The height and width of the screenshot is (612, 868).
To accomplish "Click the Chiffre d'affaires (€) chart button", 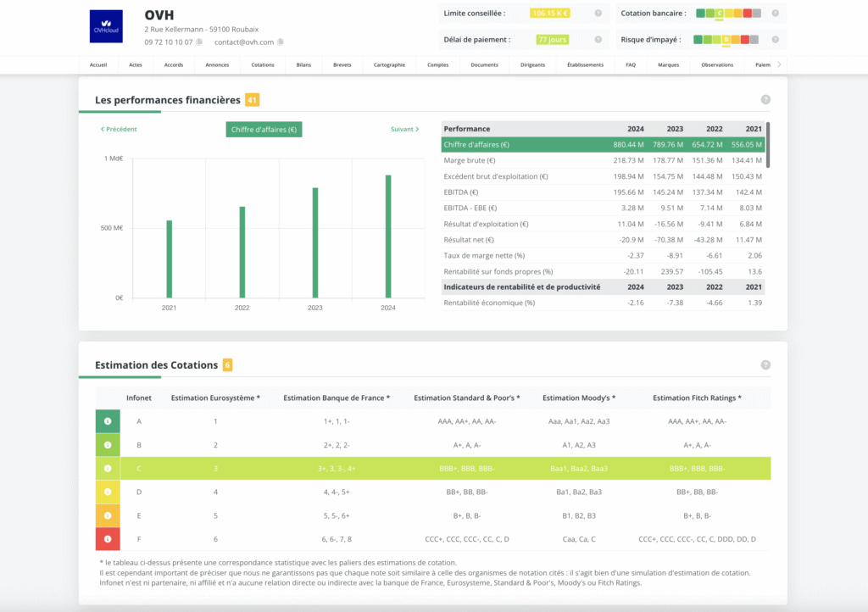I will [x=264, y=130].
